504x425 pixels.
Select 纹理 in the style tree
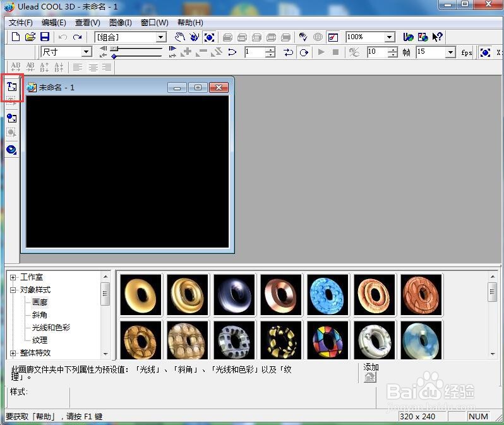[40, 340]
